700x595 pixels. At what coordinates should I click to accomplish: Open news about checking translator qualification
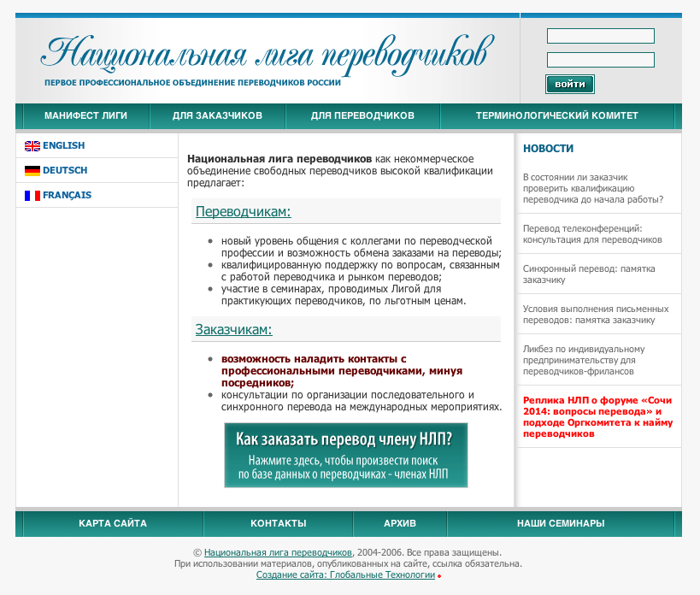(593, 188)
